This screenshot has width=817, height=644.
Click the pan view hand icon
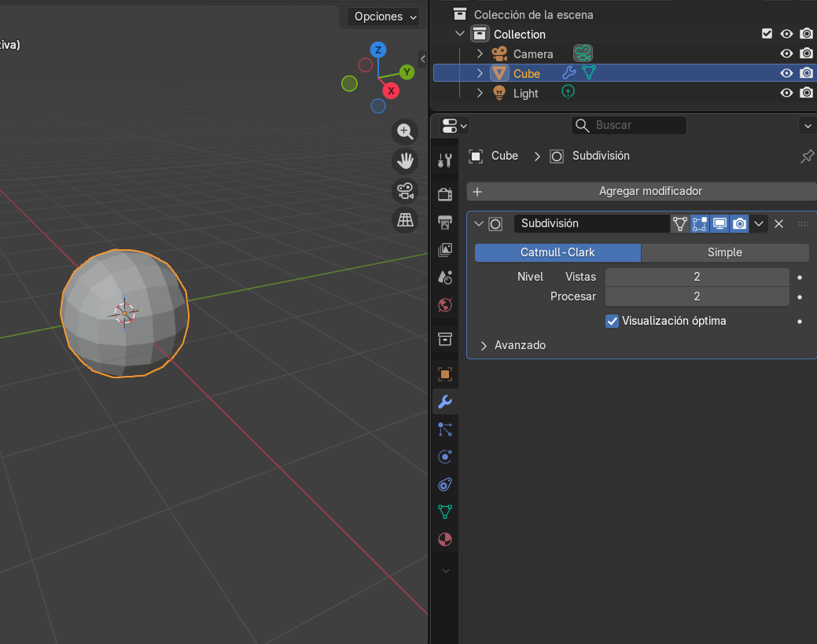[x=405, y=161]
